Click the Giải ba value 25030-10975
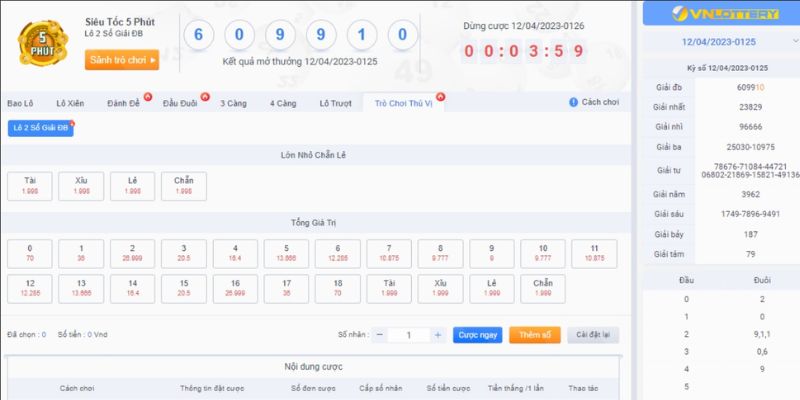The image size is (800, 400). click(x=751, y=147)
